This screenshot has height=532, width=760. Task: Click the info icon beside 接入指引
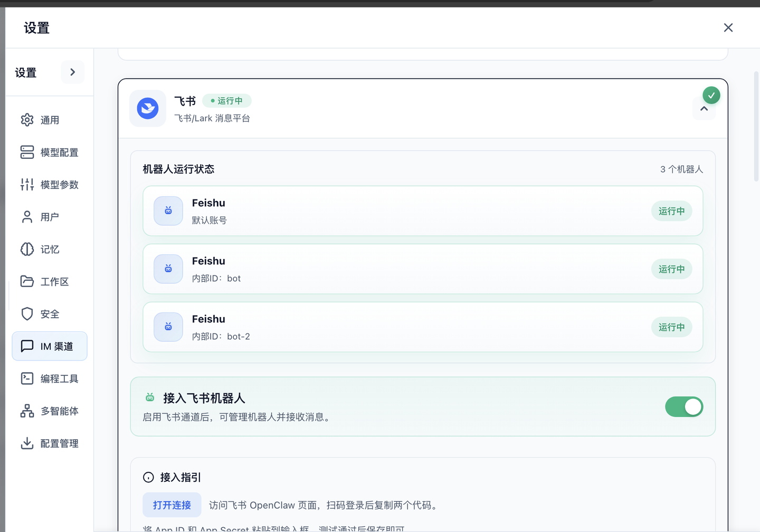pos(148,477)
